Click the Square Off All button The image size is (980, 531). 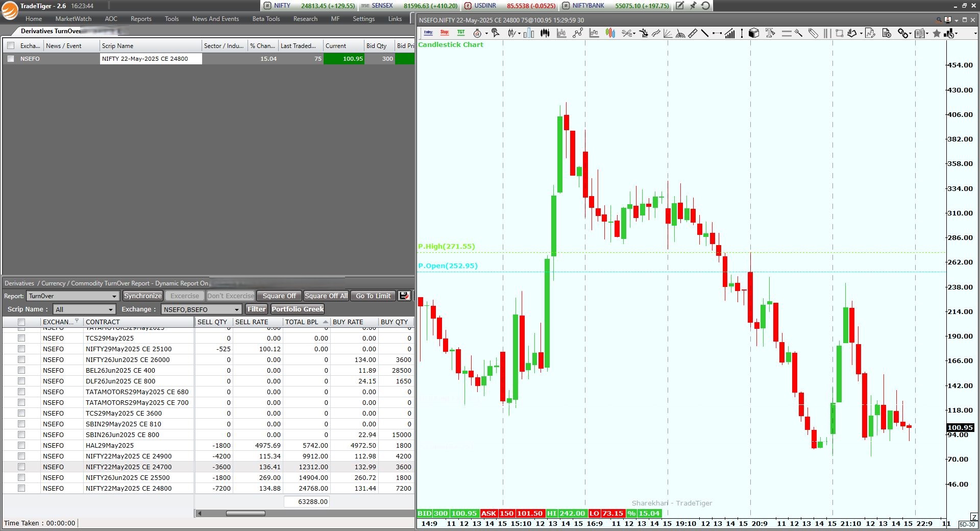326,296
